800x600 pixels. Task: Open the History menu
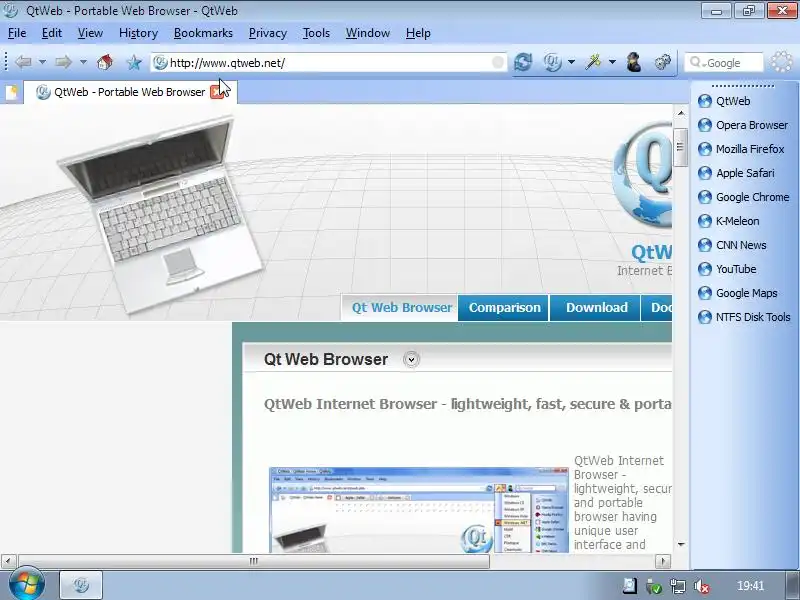[138, 33]
